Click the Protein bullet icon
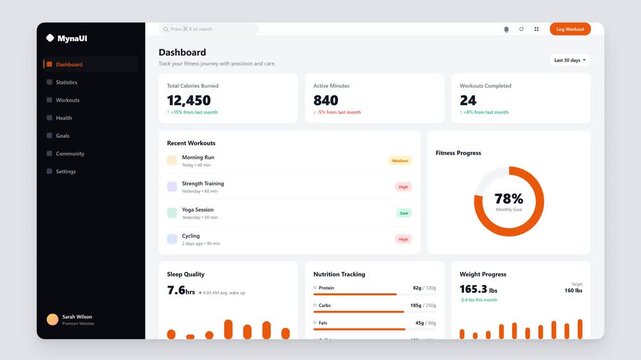 tap(315, 288)
